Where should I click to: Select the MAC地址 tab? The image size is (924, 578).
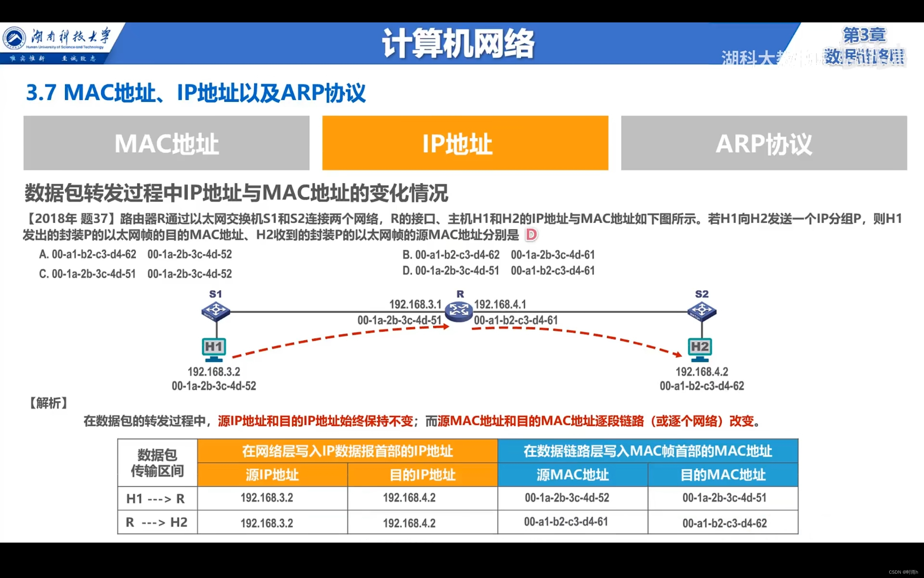166,143
